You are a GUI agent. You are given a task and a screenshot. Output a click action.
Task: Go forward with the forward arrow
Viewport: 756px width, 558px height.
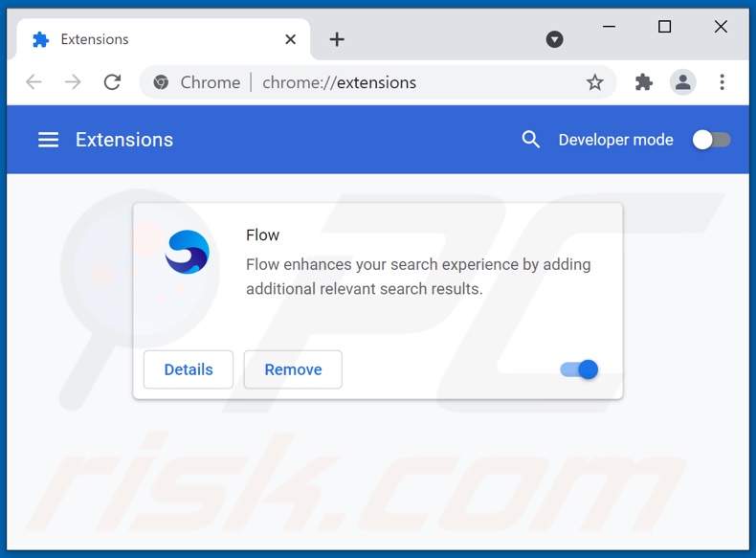73,82
